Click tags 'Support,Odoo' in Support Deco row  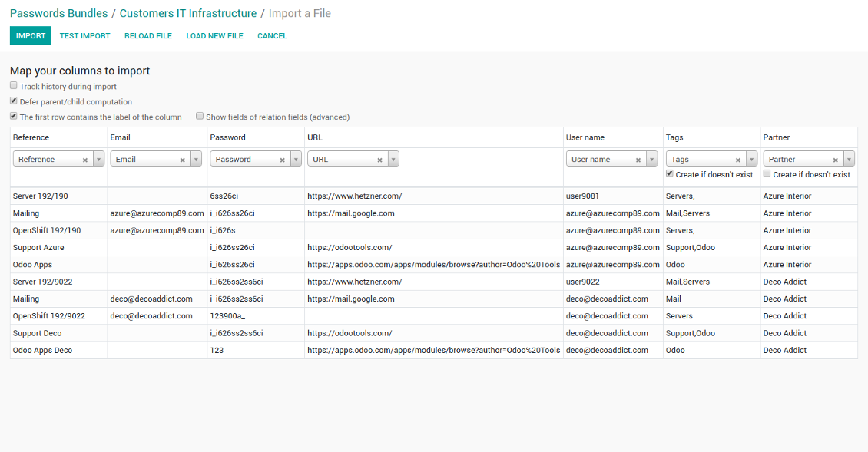[x=691, y=333]
